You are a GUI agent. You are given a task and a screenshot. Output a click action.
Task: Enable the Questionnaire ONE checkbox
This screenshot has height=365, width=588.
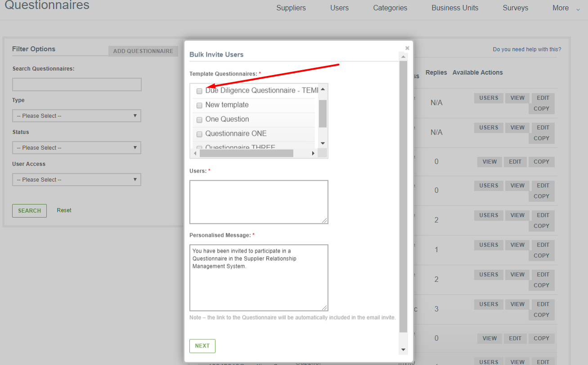pyautogui.click(x=199, y=134)
